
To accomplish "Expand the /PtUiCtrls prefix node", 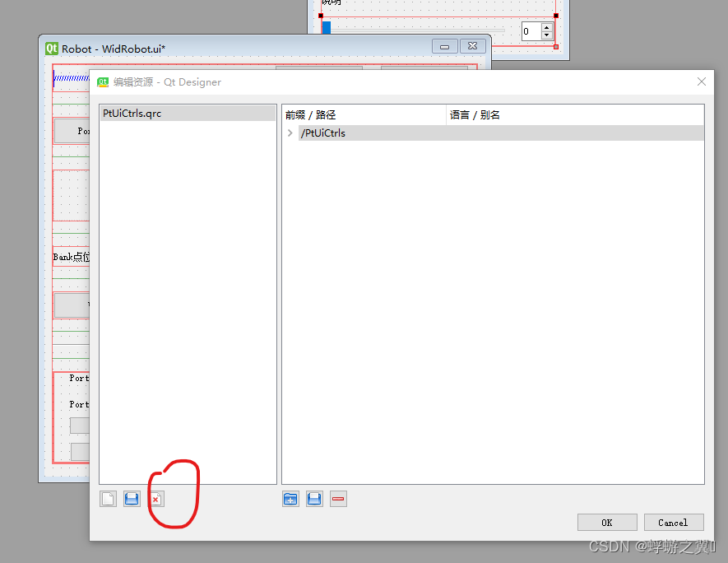I will (x=290, y=133).
